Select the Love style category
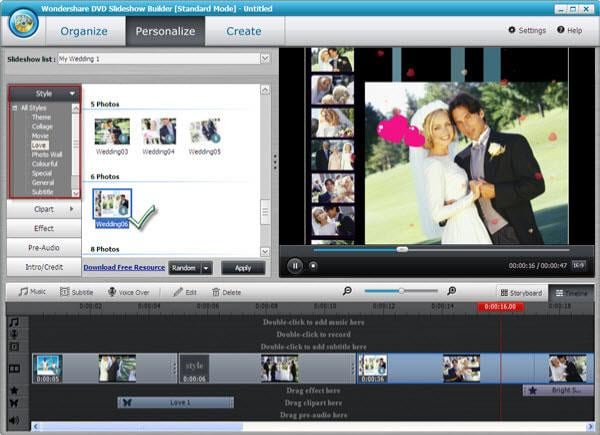 point(39,145)
